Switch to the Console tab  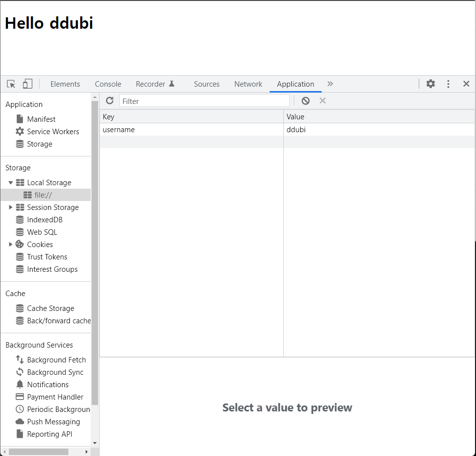(108, 84)
